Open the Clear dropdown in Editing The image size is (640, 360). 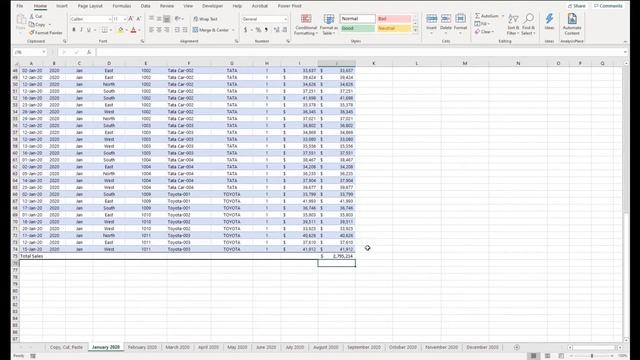484,31
